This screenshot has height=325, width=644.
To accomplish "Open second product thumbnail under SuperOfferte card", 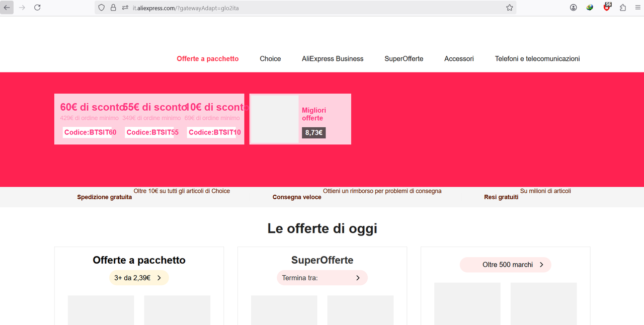I will coord(360,310).
